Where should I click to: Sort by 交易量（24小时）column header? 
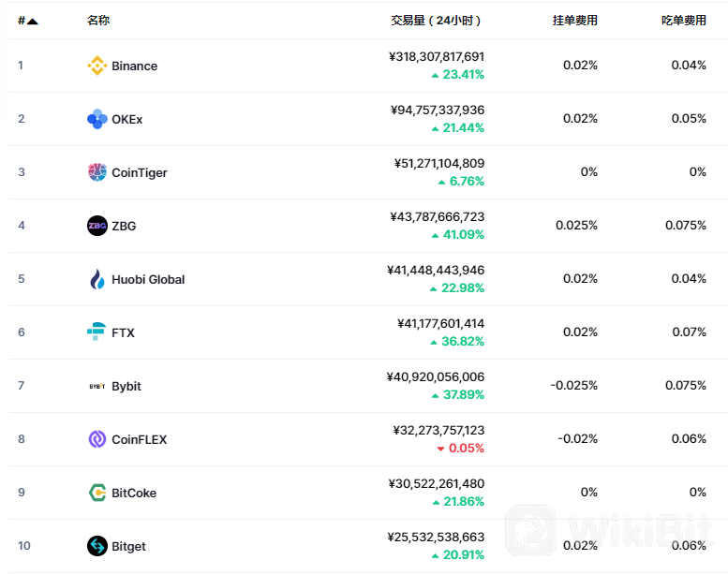(436, 21)
